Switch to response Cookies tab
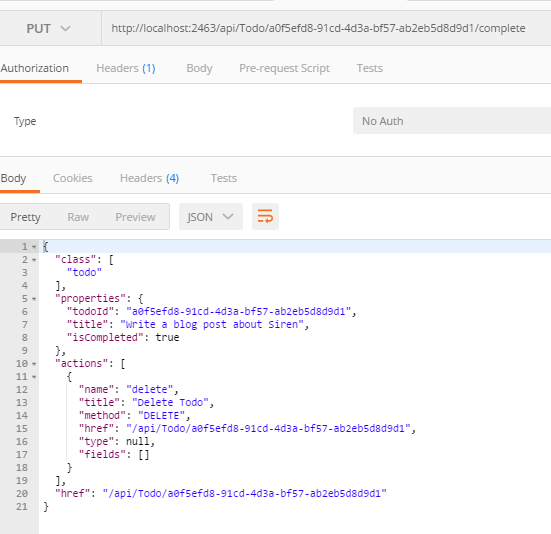The height and width of the screenshot is (534, 551). click(73, 178)
